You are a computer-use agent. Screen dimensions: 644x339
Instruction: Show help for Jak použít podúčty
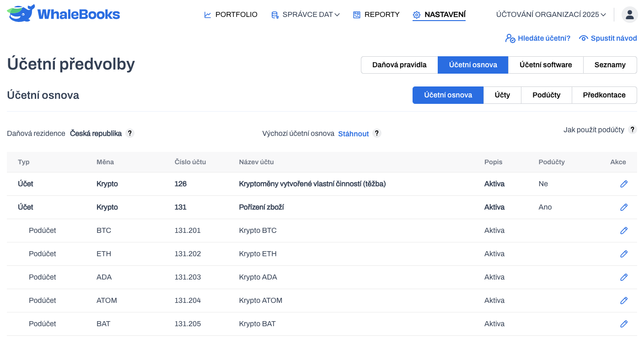click(x=633, y=129)
